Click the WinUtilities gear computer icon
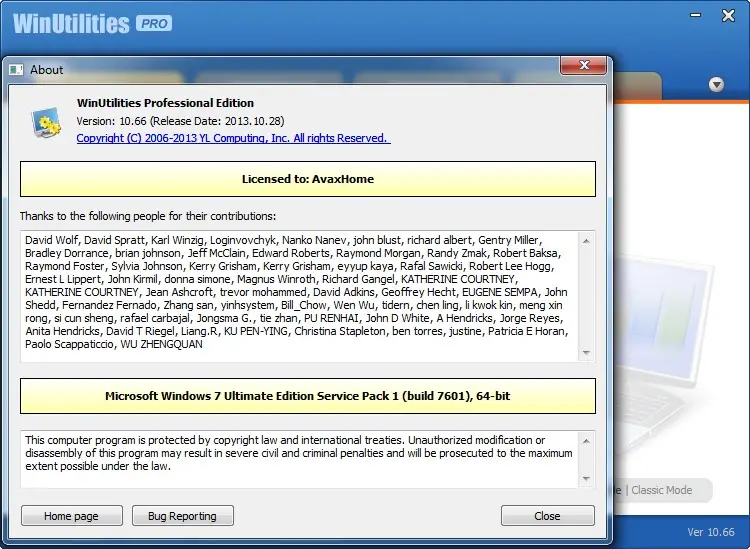 click(46, 122)
